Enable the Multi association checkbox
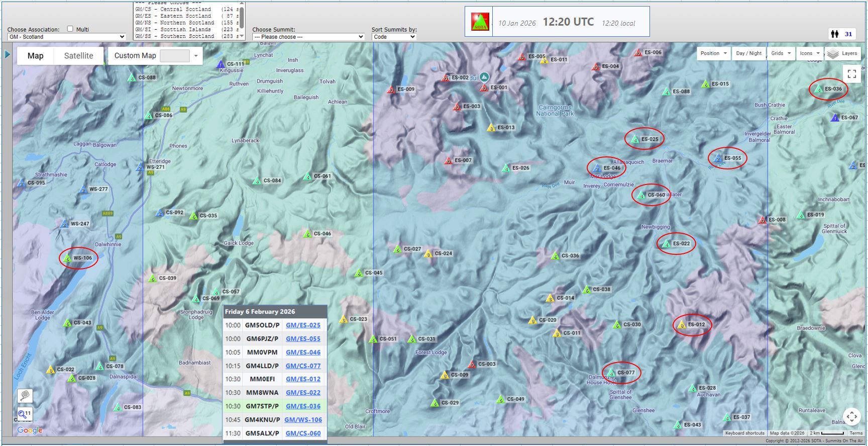868x446 pixels. click(70, 29)
